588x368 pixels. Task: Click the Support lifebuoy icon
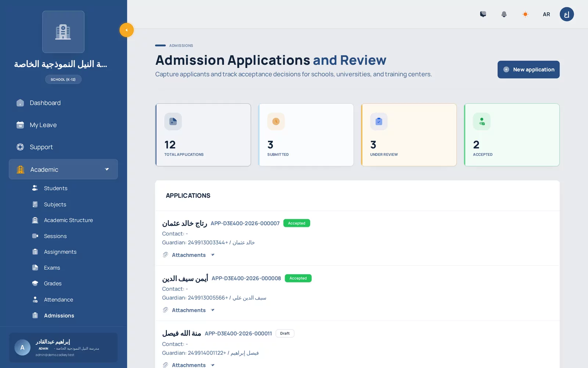coord(20,147)
